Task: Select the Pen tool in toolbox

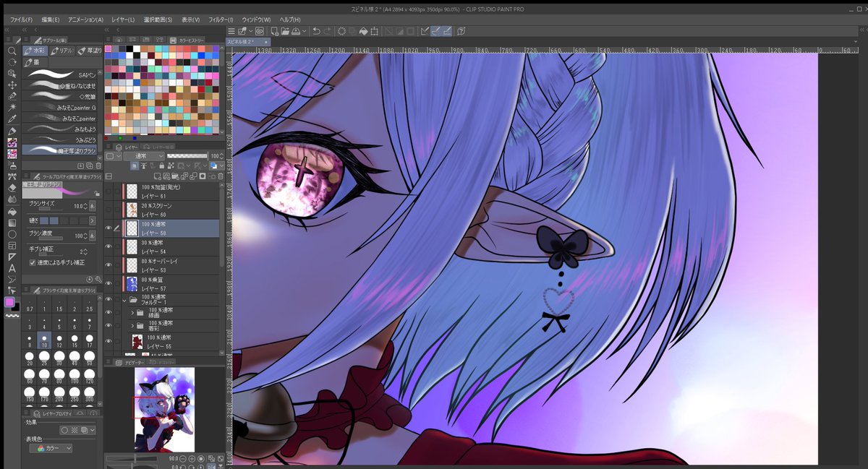Action: (12, 131)
